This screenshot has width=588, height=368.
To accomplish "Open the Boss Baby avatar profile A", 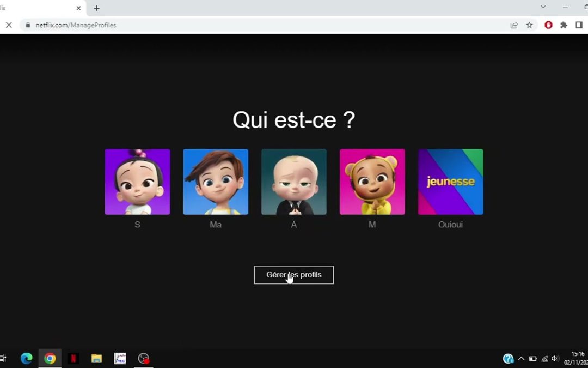I will coord(294,182).
